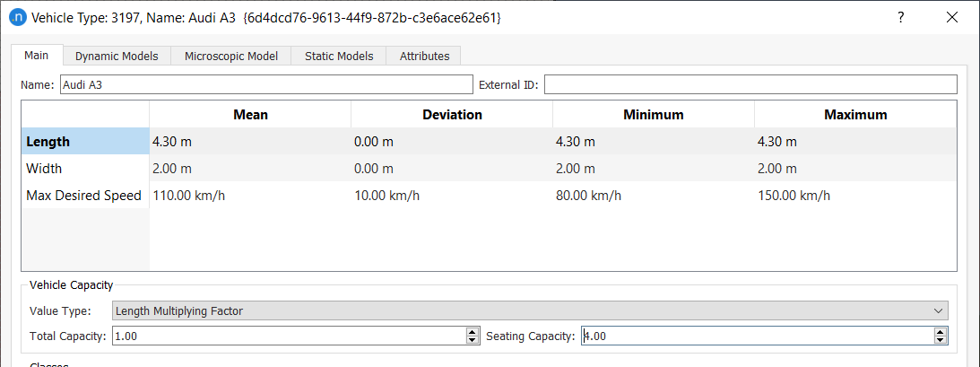Select the Attributes tab
The image size is (980, 367).
coord(424,56)
